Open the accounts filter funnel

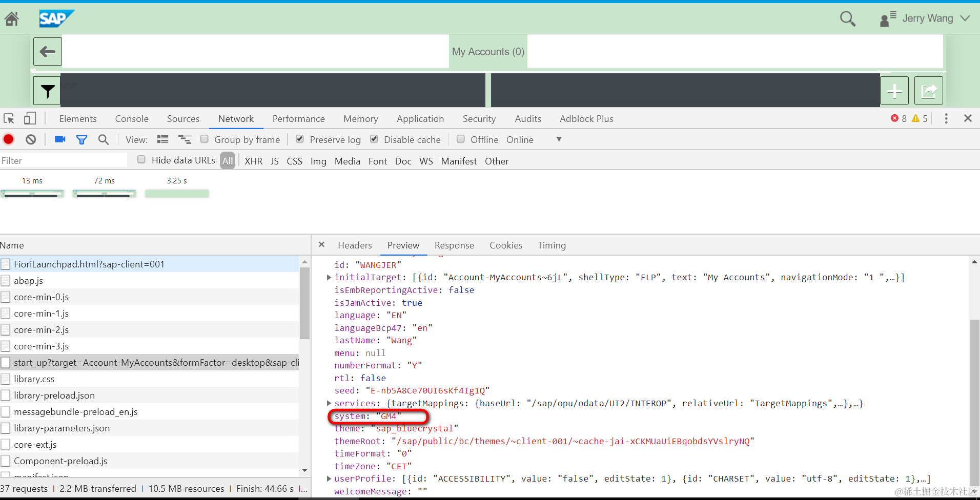point(48,91)
